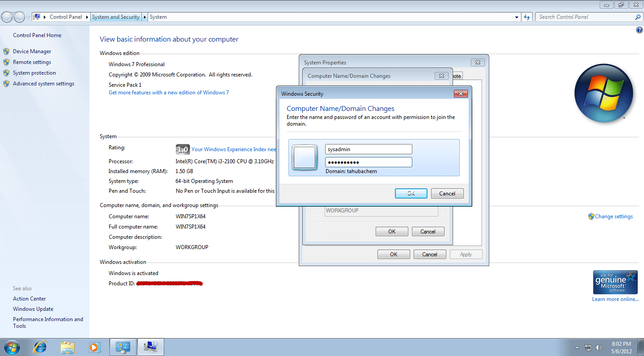The image size is (644, 356).
Task: Click OK in Windows Security dialog
Action: (x=411, y=194)
